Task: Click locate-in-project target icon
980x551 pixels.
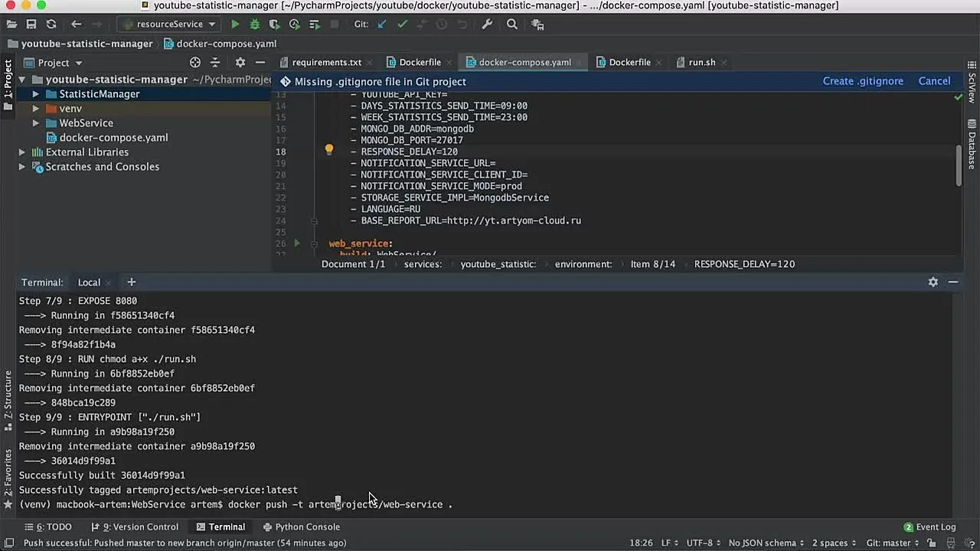Action: point(195,63)
